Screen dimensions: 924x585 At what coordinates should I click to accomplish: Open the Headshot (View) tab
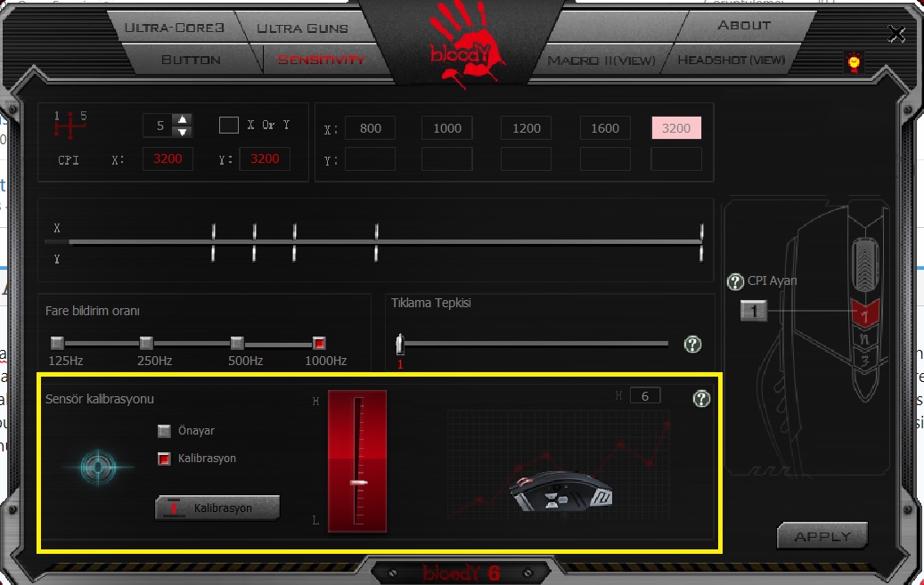click(x=732, y=60)
